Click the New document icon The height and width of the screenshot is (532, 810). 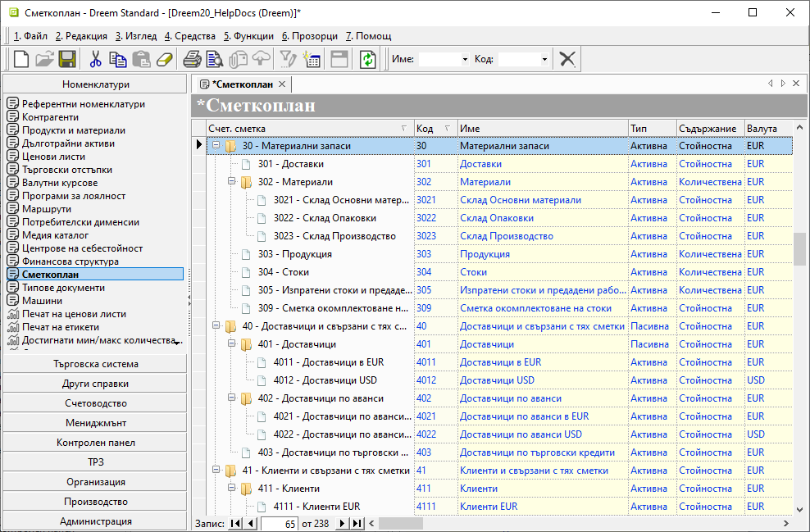pos(21,59)
